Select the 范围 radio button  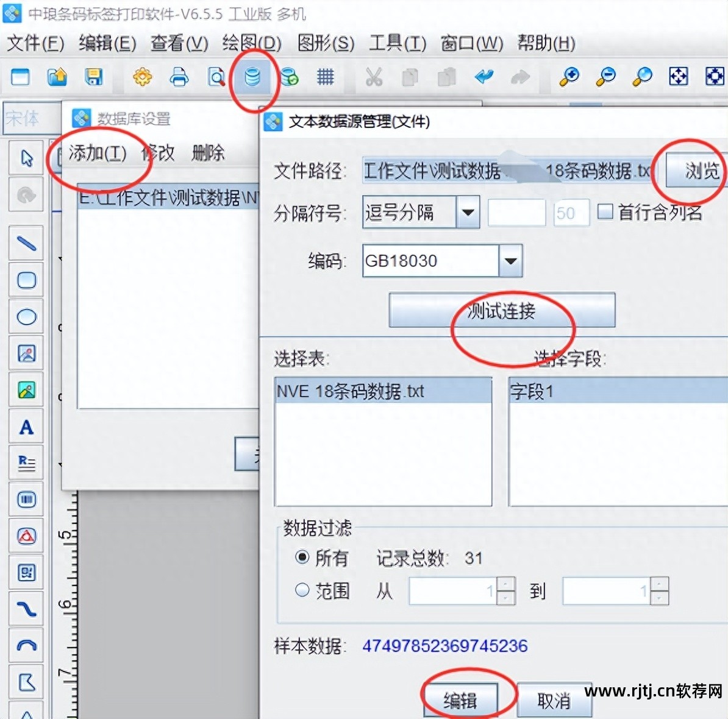[302, 590]
